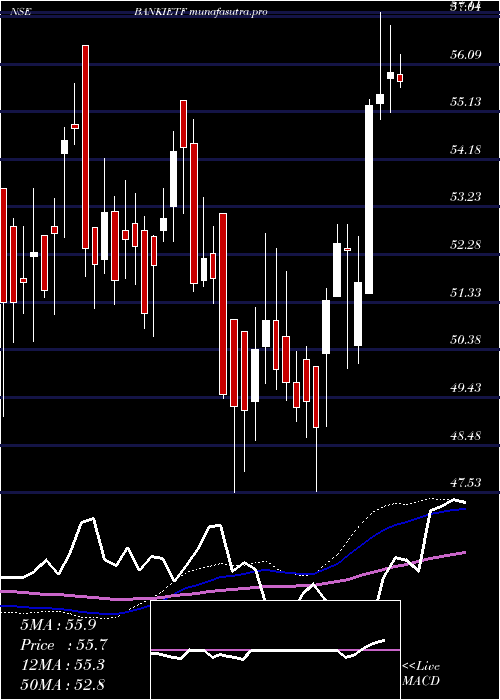
Task: Click the last small red candle
Action: 400,78
